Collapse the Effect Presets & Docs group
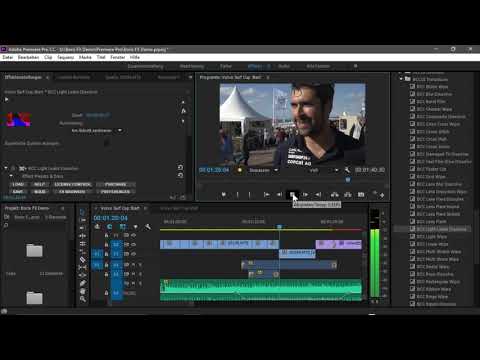 coord(11,176)
